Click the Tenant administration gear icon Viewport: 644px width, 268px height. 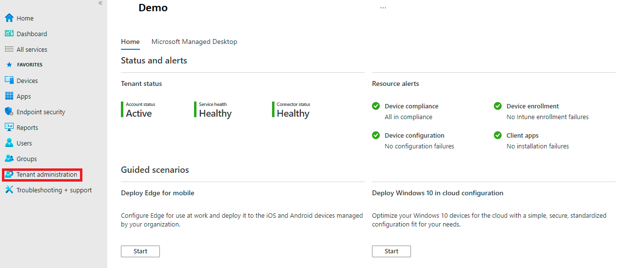click(x=9, y=174)
